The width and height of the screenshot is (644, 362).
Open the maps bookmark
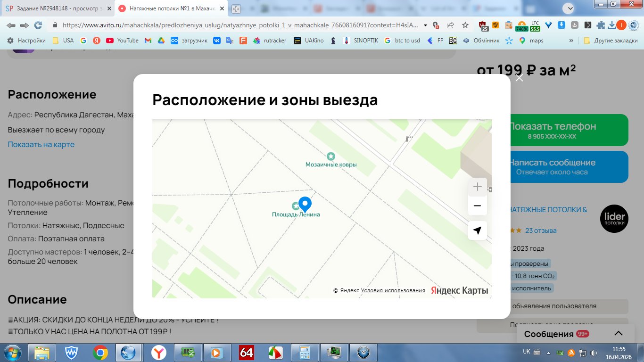pos(531,41)
